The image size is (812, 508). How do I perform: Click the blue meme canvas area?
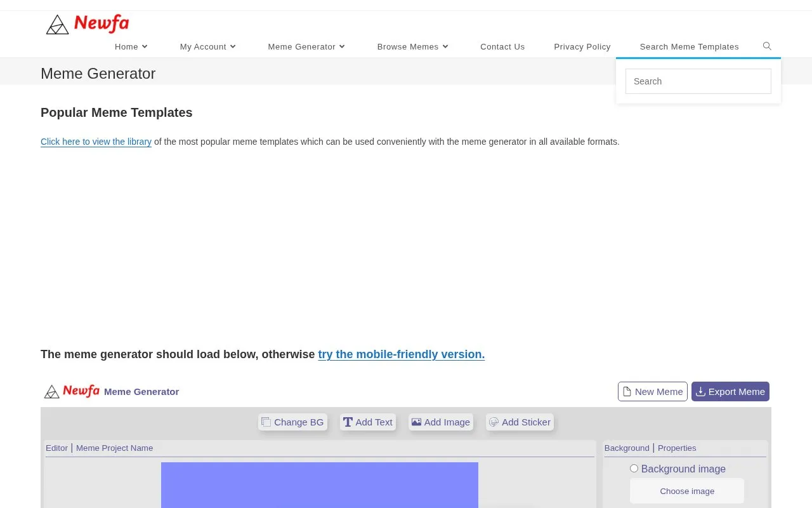coord(320,485)
